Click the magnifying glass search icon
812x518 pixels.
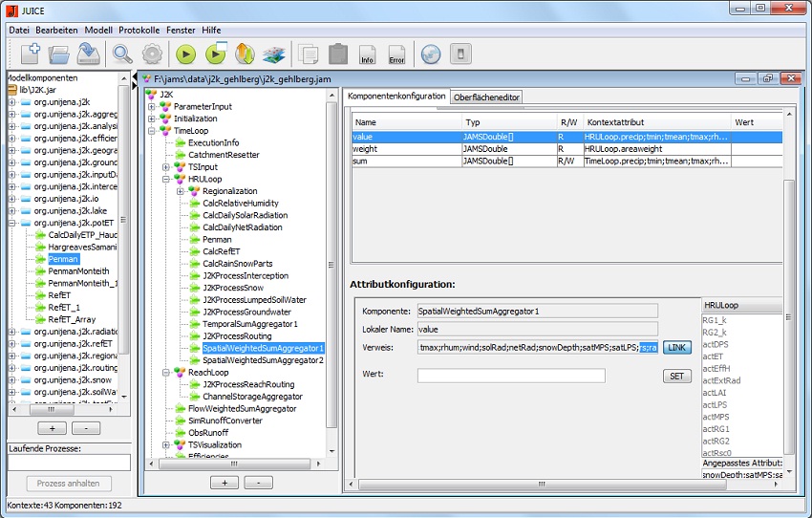coord(122,54)
